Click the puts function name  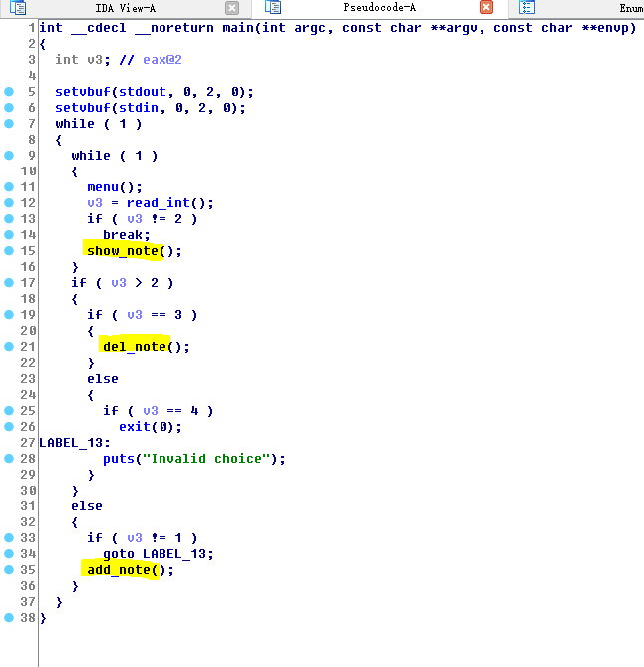119,459
